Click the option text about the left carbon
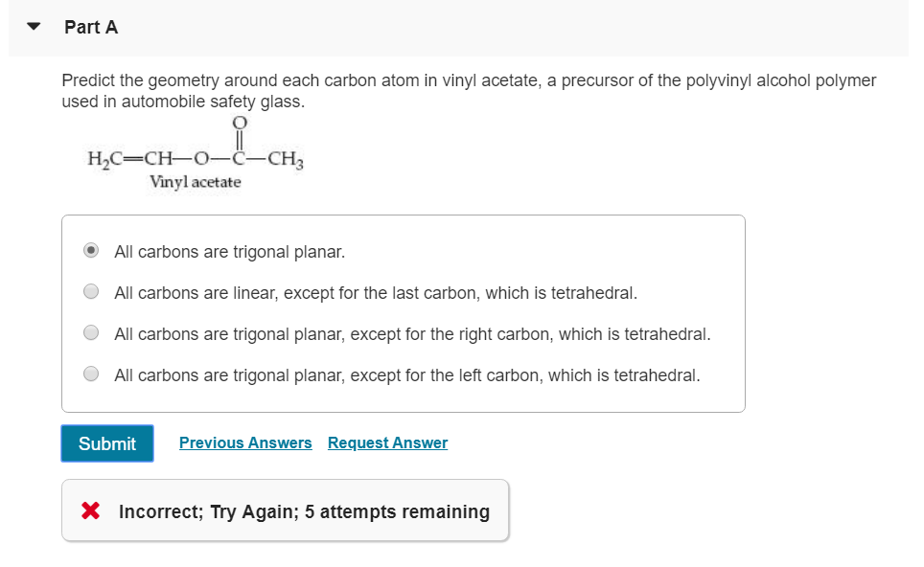 click(407, 374)
